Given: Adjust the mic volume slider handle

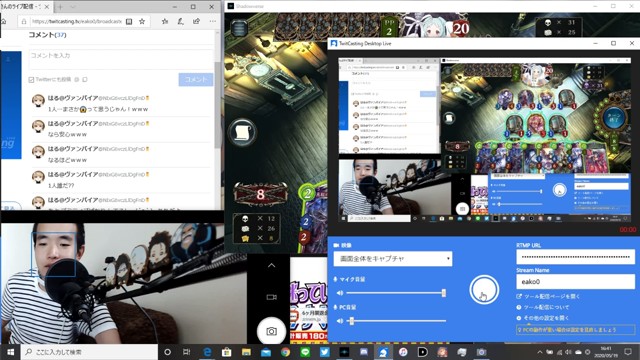Looking at the screenshot, I should pos(444,293).
